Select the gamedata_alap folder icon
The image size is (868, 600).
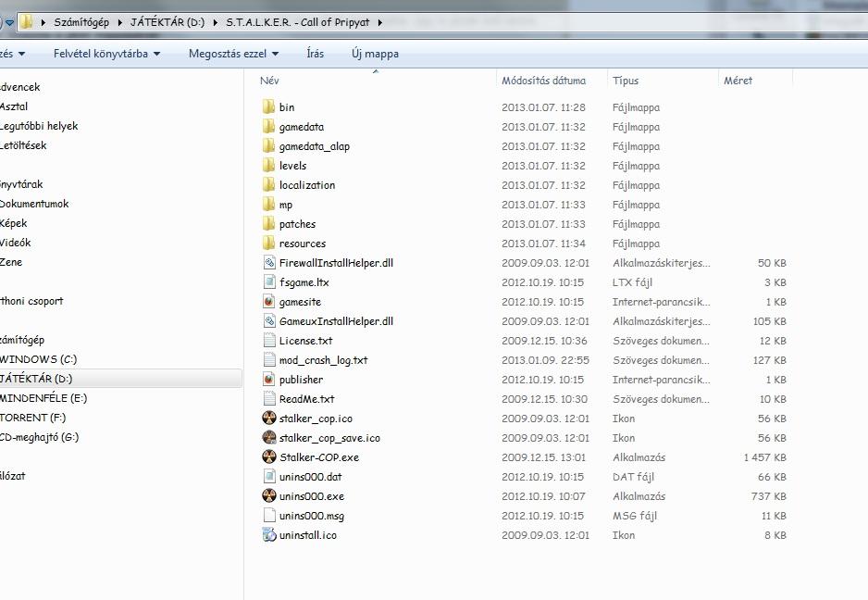[x=268, y=145]
